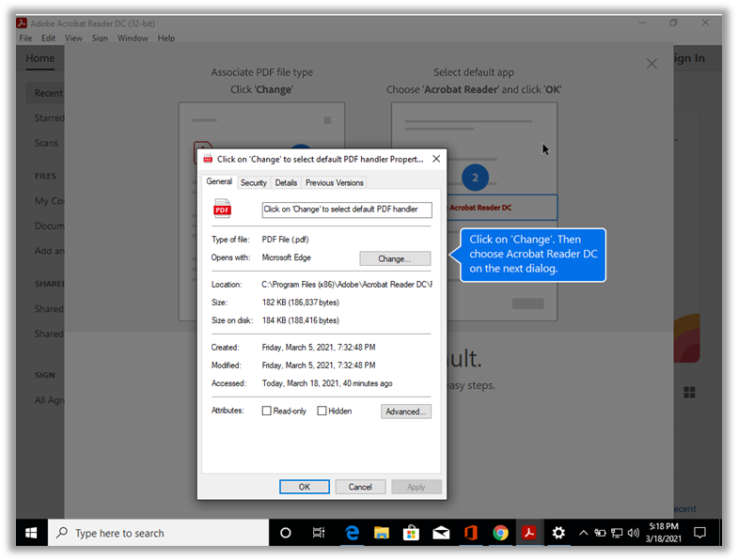Click the volume speaker tray icon
Image resolution: width=738 pixels, height=560 pixels.
[633, 533]
